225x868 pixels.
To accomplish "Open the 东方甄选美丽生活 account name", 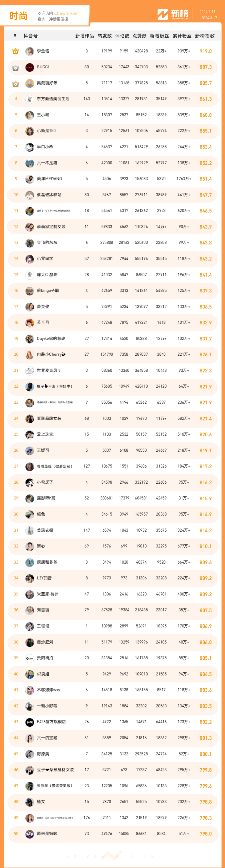I will coord(53,99).
